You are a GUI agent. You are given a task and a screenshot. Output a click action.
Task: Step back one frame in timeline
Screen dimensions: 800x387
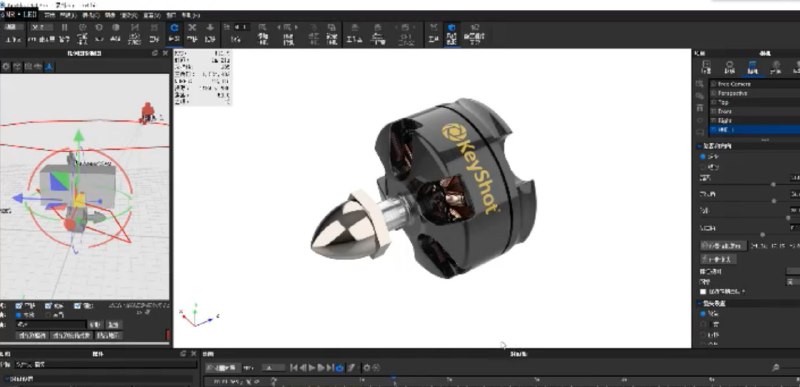pos(303,367)
